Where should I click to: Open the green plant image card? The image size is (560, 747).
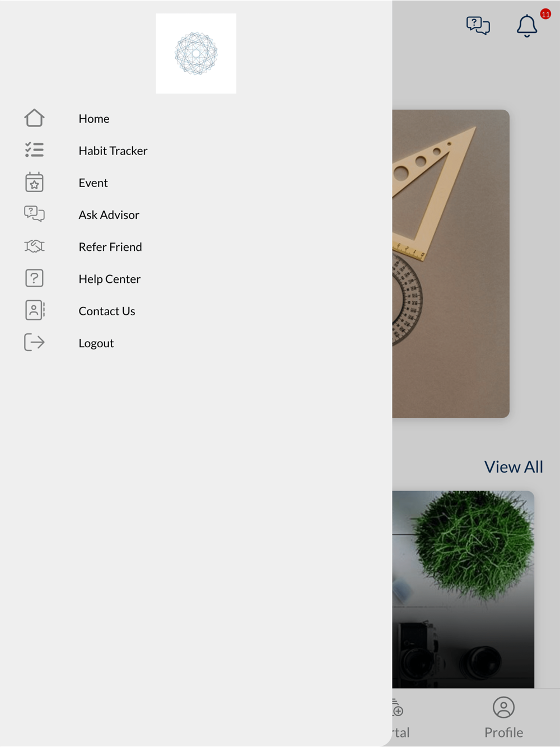pyautogui.click(x=463, y=590)
